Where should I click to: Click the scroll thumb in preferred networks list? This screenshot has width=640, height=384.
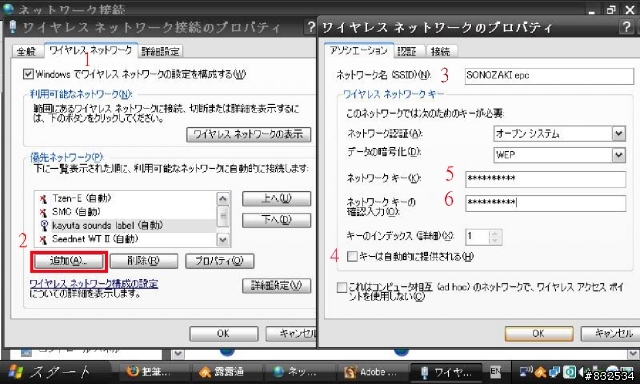tap(223, 217)
